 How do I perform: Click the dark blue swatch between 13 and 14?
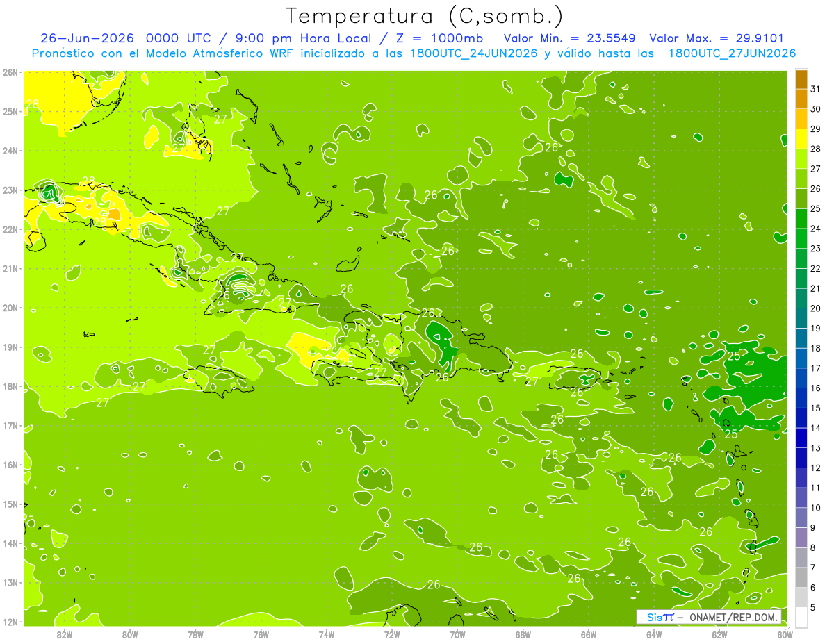pos(801,438)
